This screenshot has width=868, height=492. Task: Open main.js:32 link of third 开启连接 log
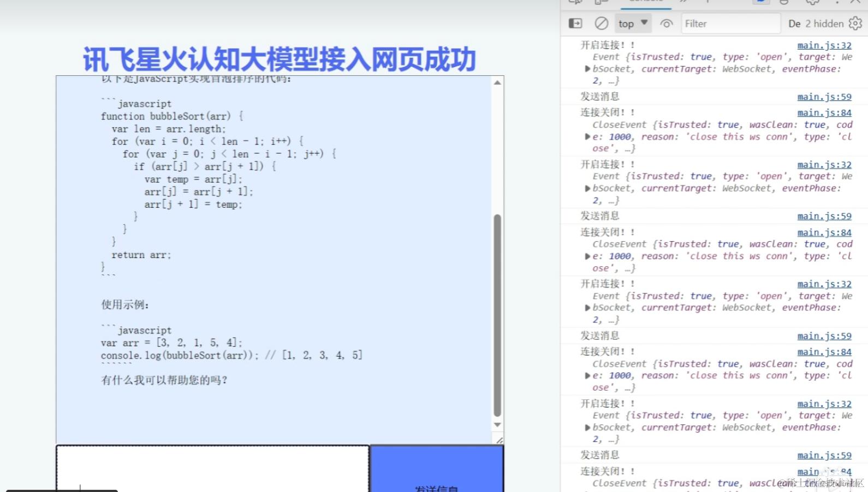click(x=824, y=284)
